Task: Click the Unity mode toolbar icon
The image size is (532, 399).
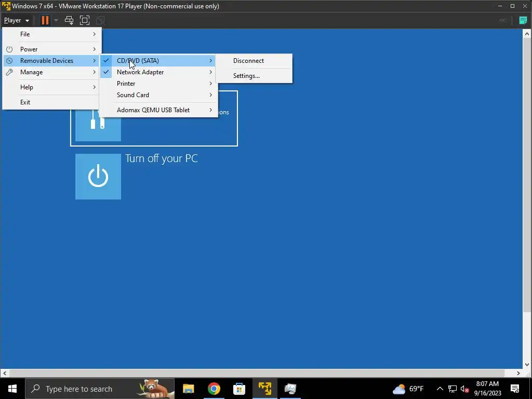Action: (100, 20)
